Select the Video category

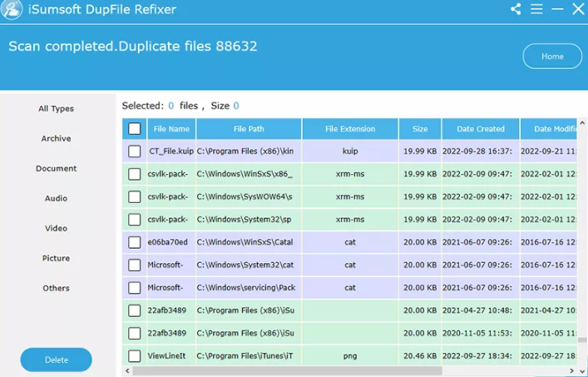click(57, 228)
